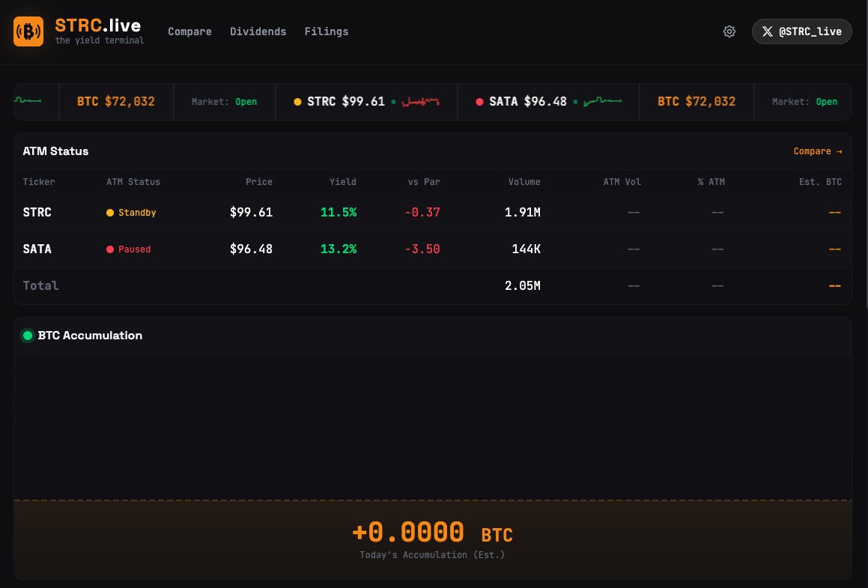Click the $96.48 price in the table
Screen dimensions: 868x588
click(x=252, y=249)
